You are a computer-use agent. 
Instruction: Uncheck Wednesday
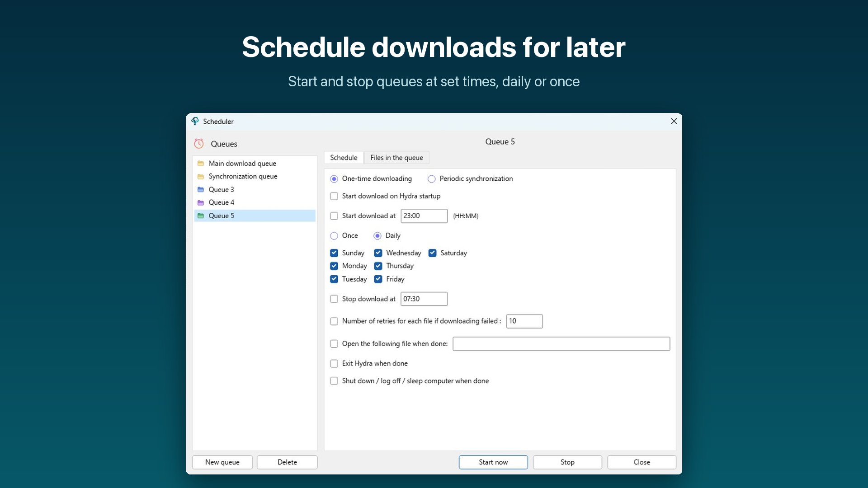click(378, 253)
